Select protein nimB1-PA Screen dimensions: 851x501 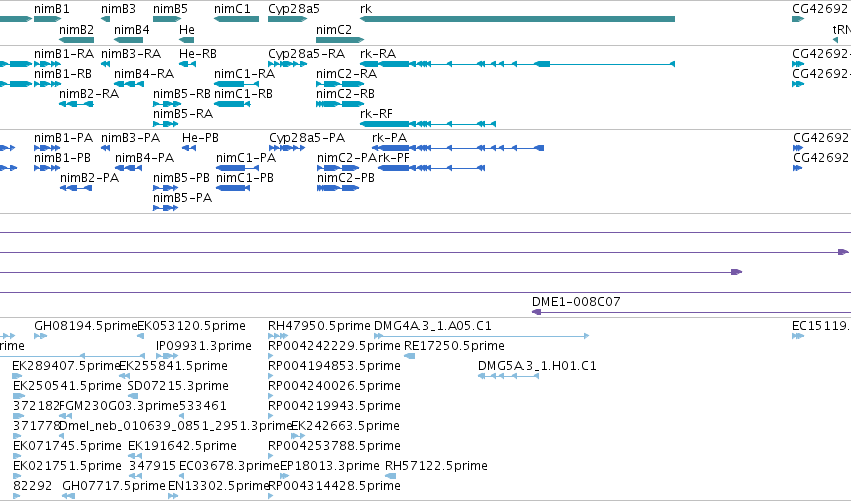pos(47,148)
